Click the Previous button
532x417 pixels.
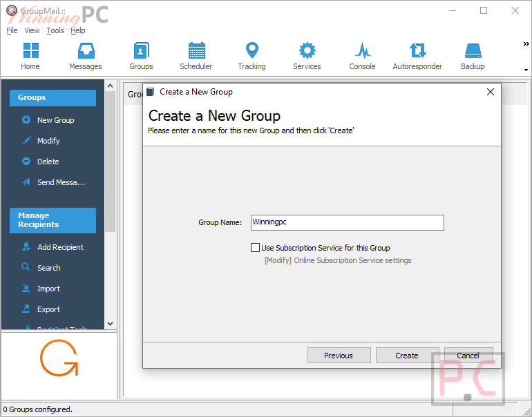pyautogui.click(x=339, y=356)
